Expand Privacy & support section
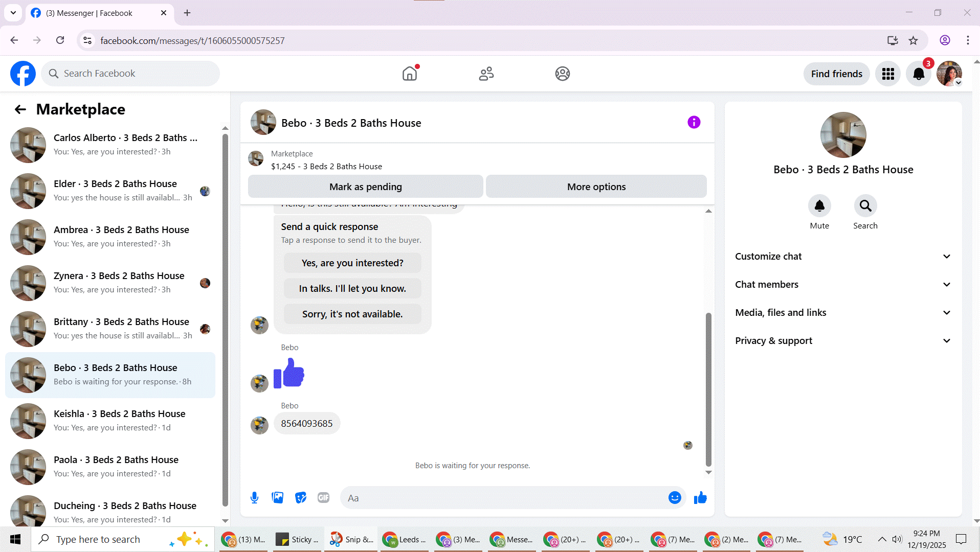Image resolution: width=980 pixels, height=552 pixels. [x=843, y=341]
